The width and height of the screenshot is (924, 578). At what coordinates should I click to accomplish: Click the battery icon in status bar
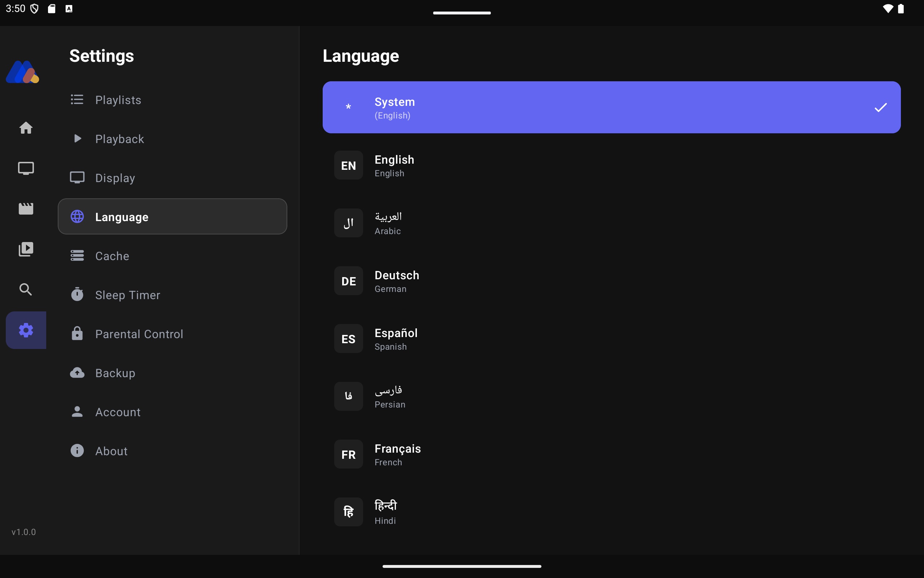[x=901, y=8]
